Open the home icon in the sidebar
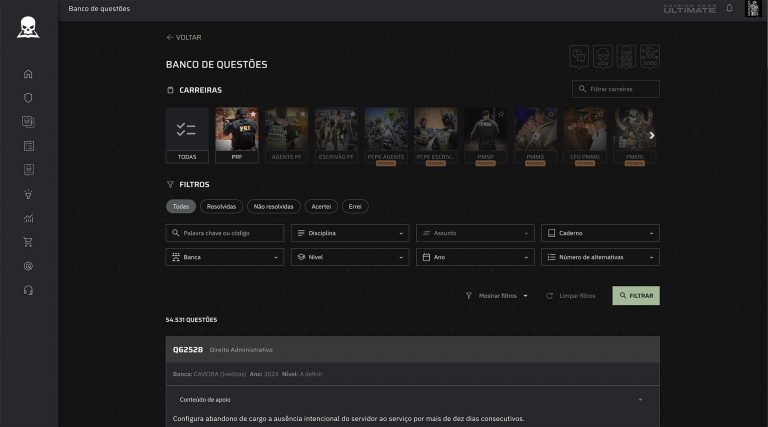The height and width of the screenshot is (427, 768). (28, 74)
